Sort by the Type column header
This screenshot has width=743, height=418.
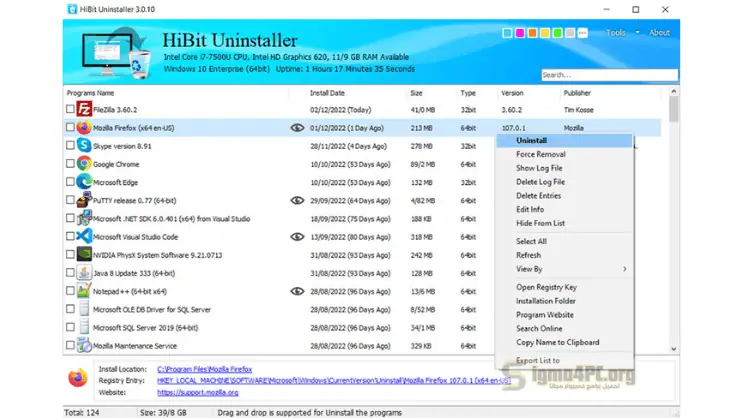click(x=468, y=93)
